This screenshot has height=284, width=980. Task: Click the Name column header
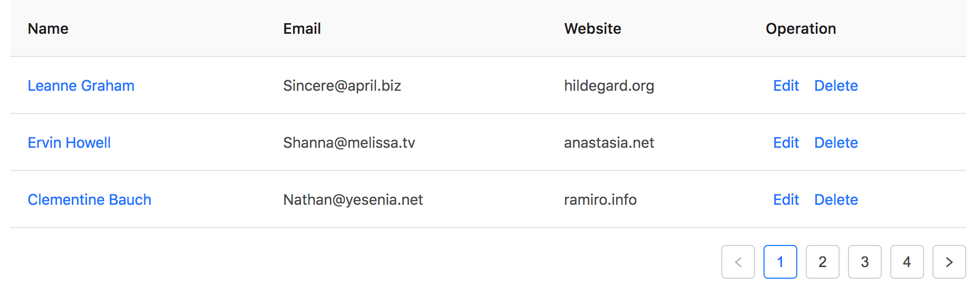click(x=48, y=29)
